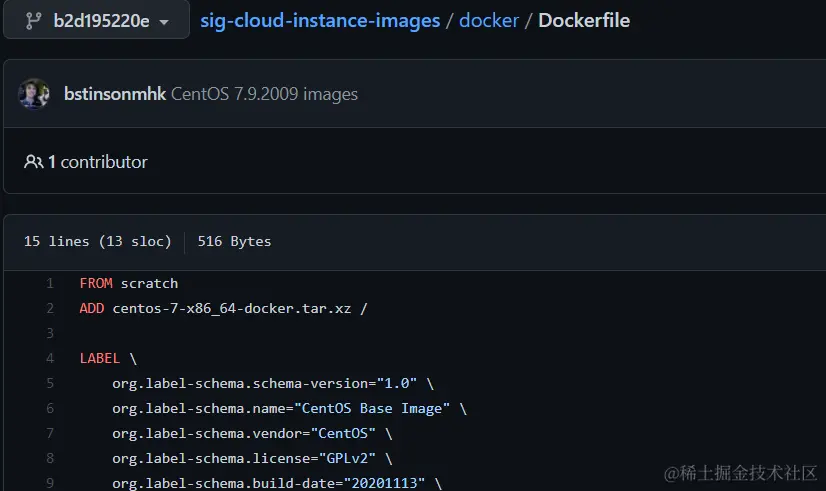Select line number 3

click(50, 333)
